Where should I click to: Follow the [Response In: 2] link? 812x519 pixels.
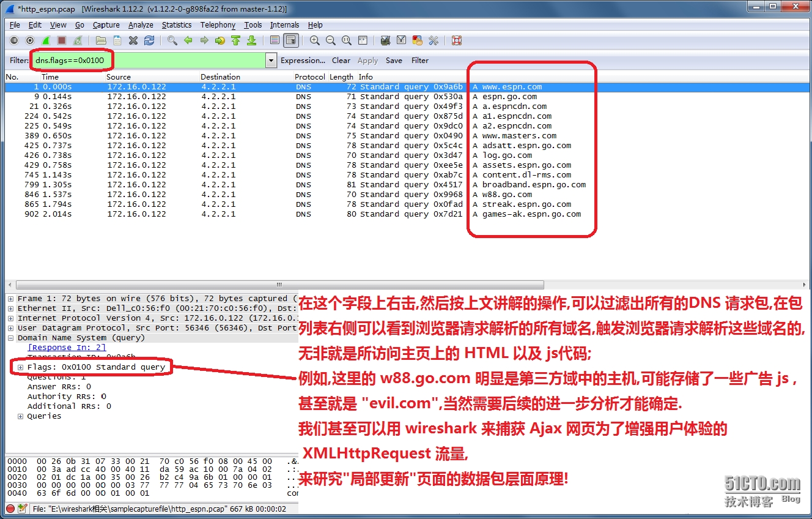[67, 348]
